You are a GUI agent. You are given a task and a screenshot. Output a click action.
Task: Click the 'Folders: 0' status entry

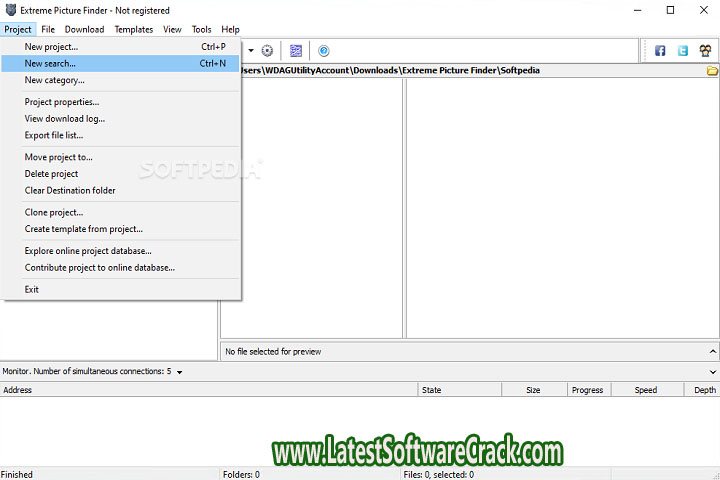click(241, 474)
